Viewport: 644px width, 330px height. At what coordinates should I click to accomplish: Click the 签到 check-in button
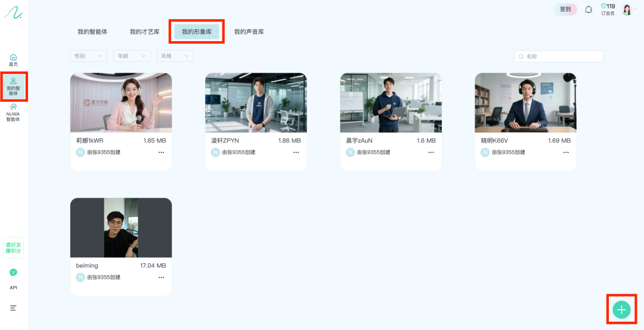coord(565,10)
